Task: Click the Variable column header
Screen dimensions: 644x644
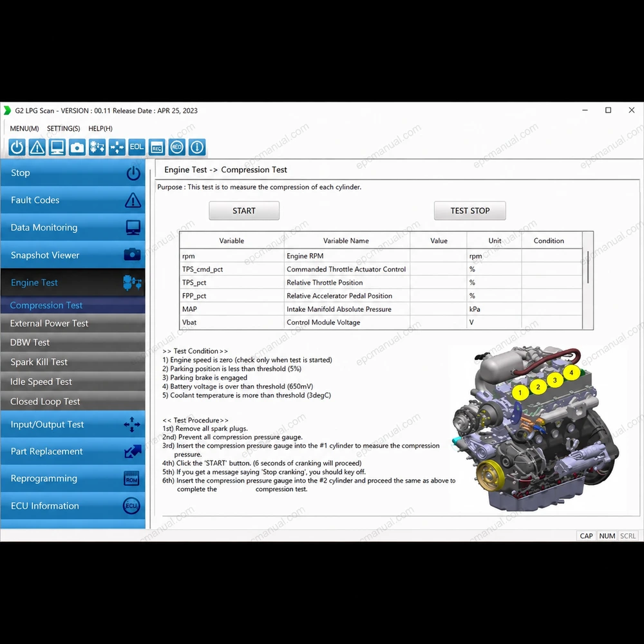Action: pyautogui.click(x=232, y=241)
